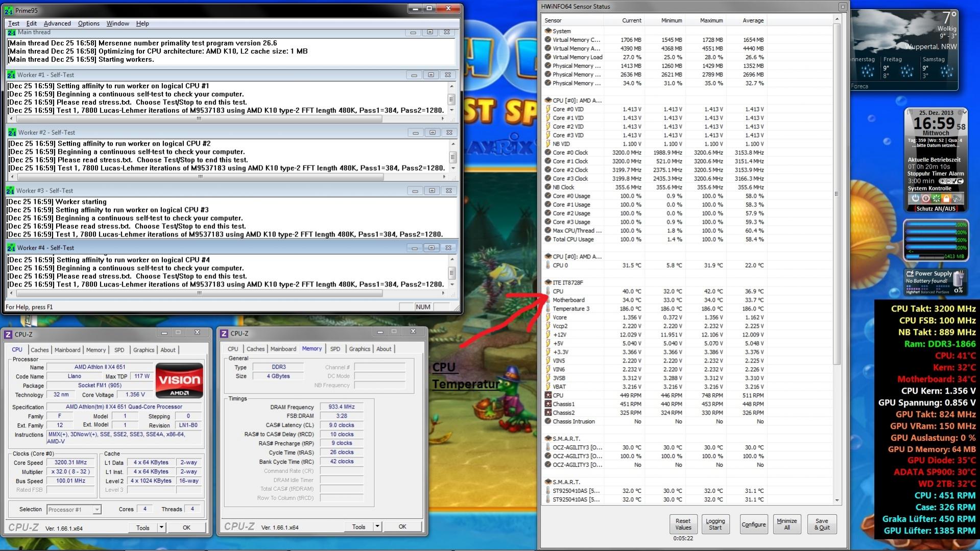Click the Reset Values button
980x551 pixels.
click(x=683, y=524)
